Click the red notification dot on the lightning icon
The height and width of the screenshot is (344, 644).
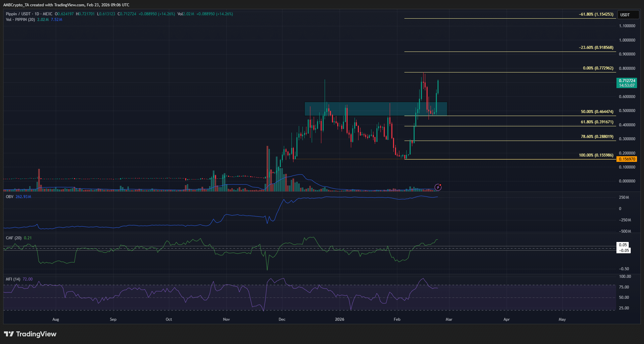[441, 185]
